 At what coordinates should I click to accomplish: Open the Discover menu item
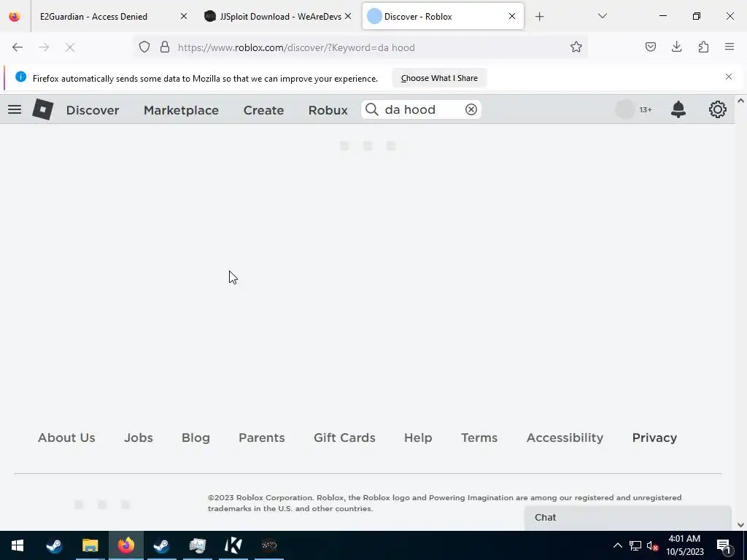(93, 110)
